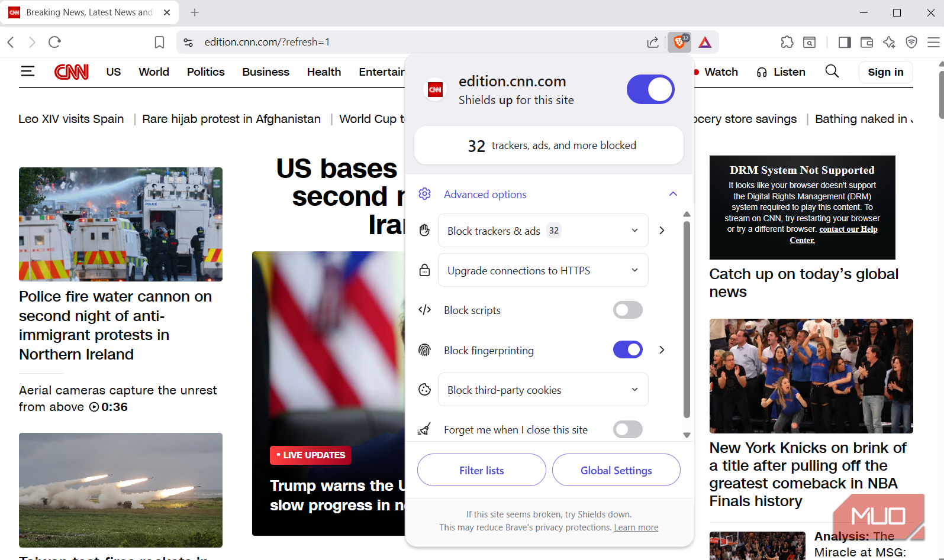The image size is (944, 560).
Task: Open Block third-party cookies dropdown
Action: click(543, 390)
